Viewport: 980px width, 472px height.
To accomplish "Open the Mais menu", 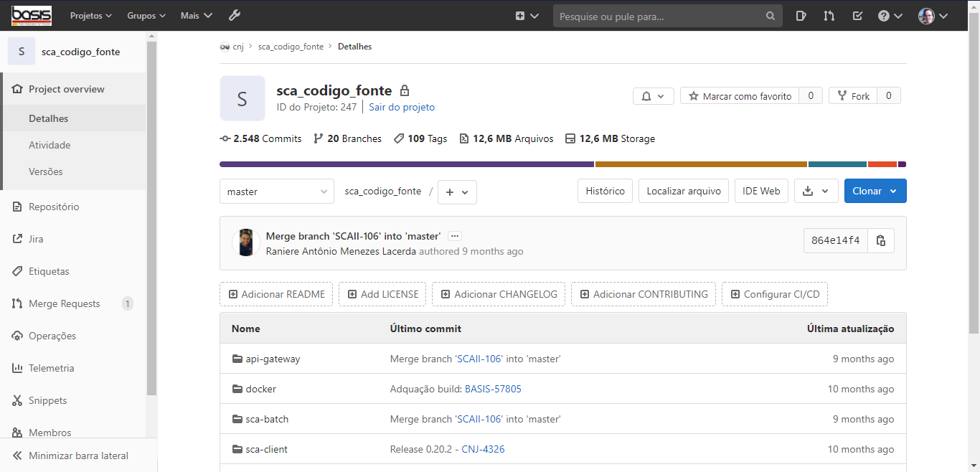I will [195, 14].
